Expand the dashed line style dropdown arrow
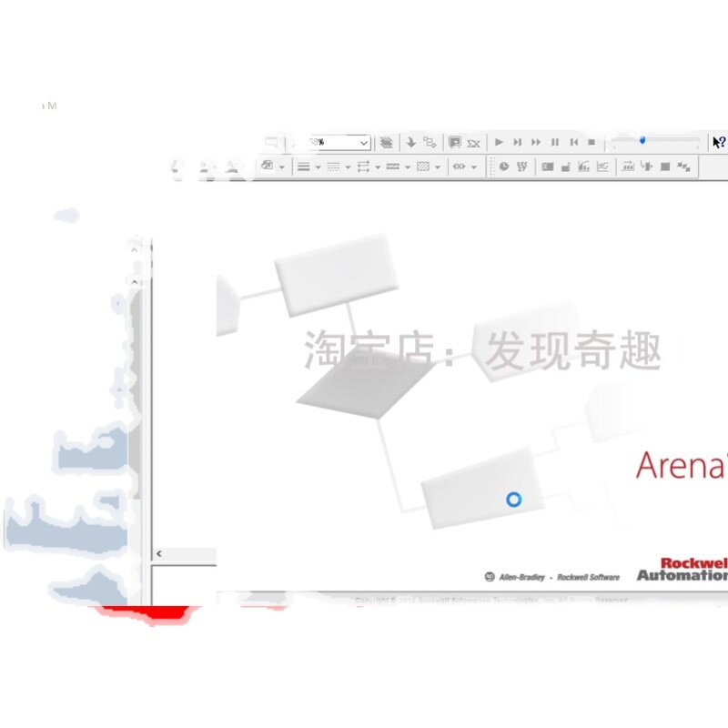728x728 pixels. [349, 167]
